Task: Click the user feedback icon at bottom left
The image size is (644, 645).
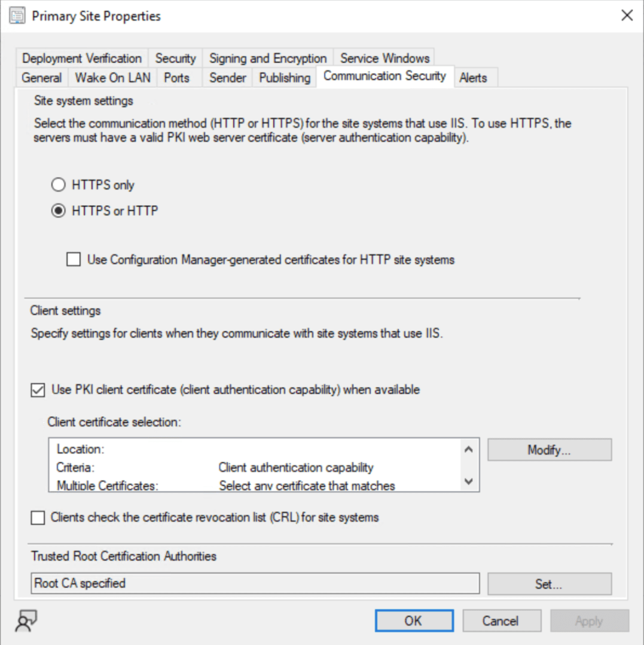Action: coord(27,620)
